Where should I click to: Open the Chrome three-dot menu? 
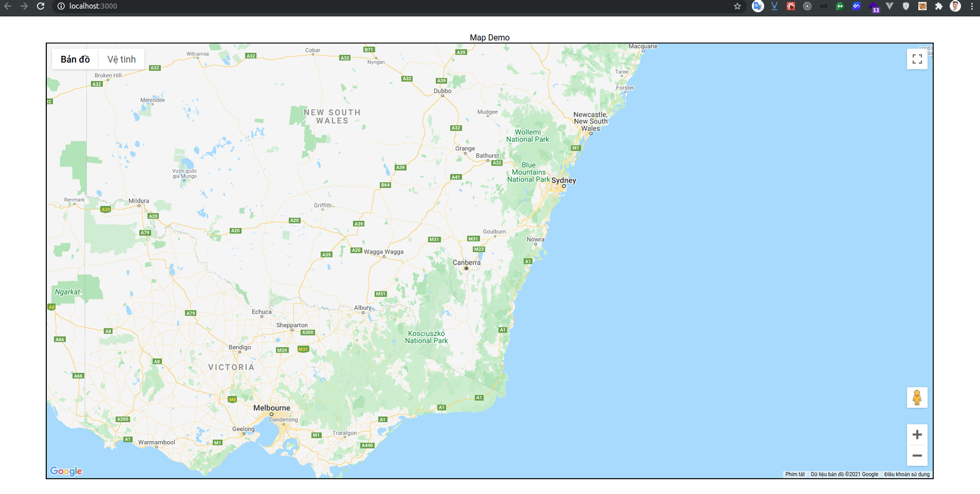click(x=972, y=6)
